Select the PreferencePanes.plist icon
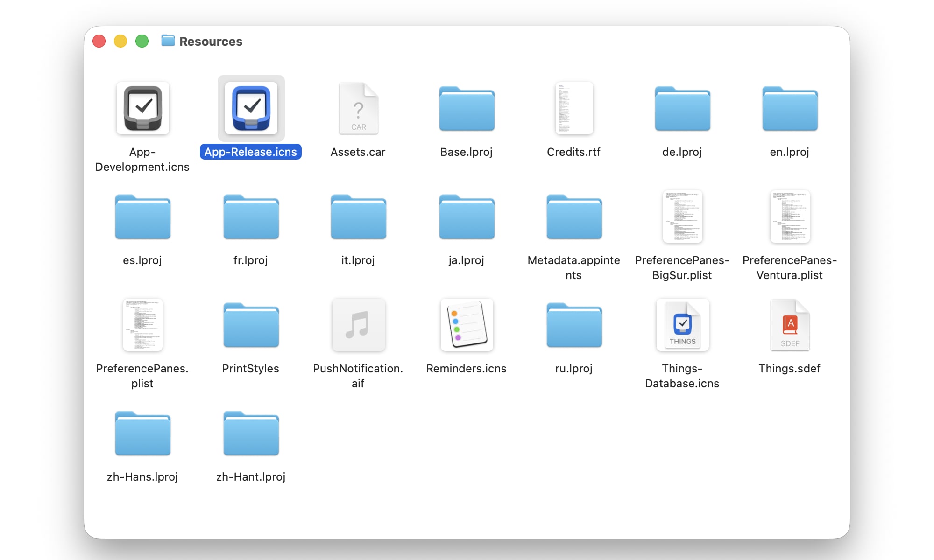Screen dimensions: 934x560 tap(142, 325)
